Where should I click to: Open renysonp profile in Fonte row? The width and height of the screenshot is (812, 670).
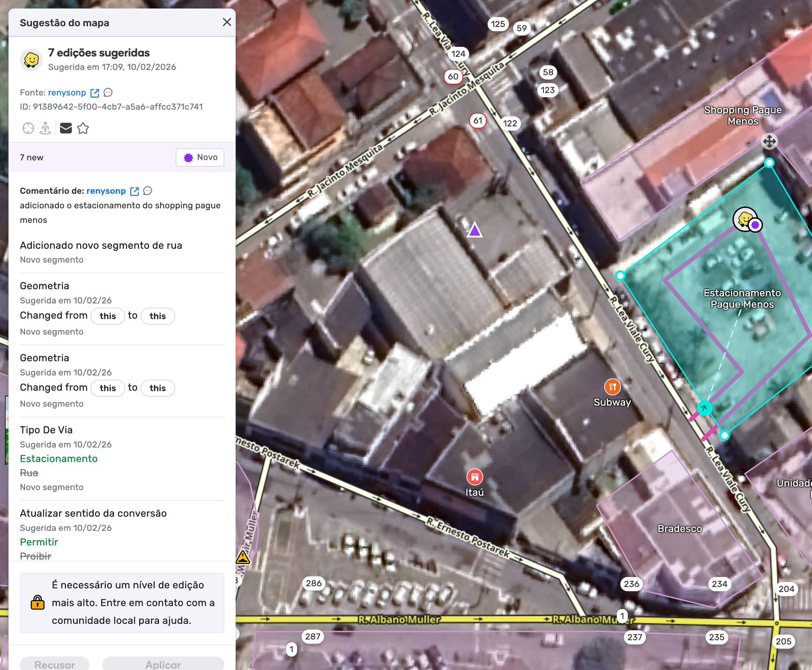coord(67,93)
